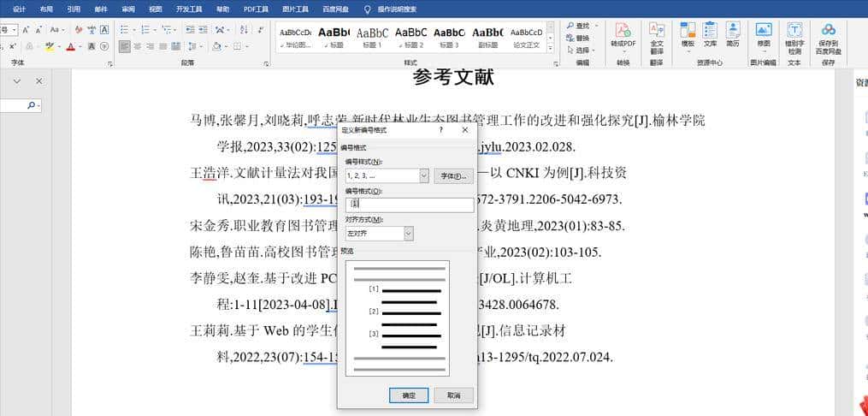The image size is (868, 416).
Task: Open the 百度网盘 tab
Action: (x=335, y=9)
